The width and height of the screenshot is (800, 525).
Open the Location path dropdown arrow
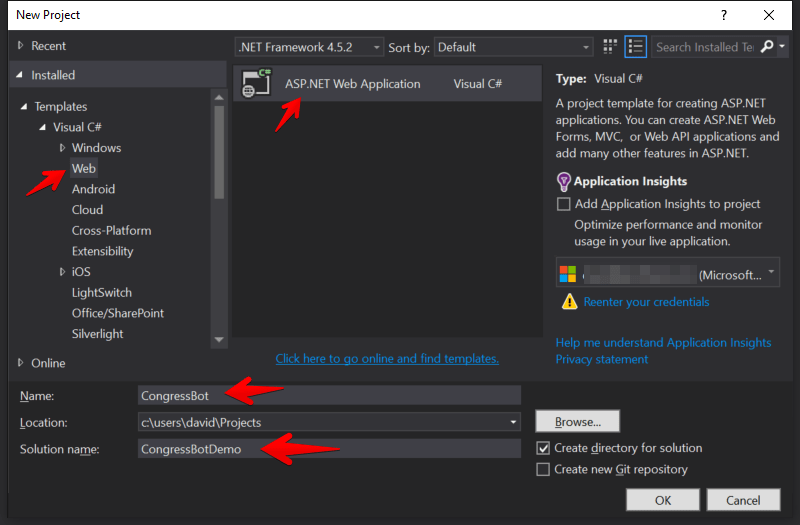[x=513, y=422]
